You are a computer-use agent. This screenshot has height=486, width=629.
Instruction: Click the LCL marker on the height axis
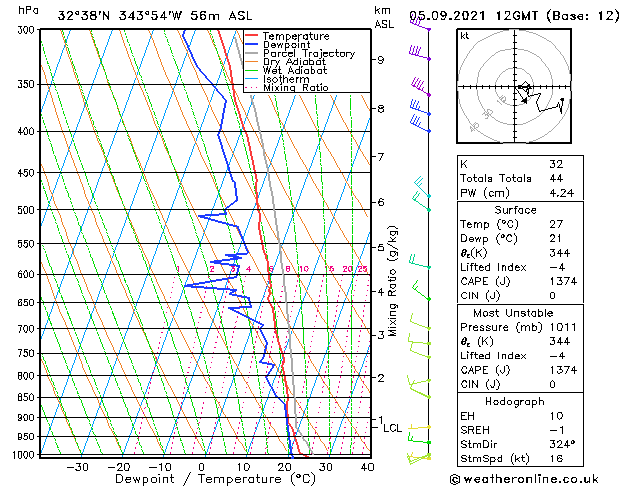(x=392, y=428)
